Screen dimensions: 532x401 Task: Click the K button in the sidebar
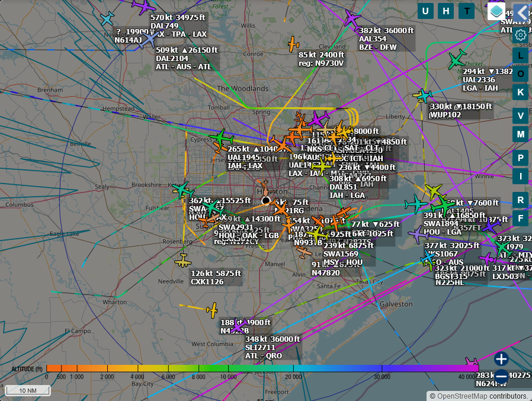coord(520,92)
